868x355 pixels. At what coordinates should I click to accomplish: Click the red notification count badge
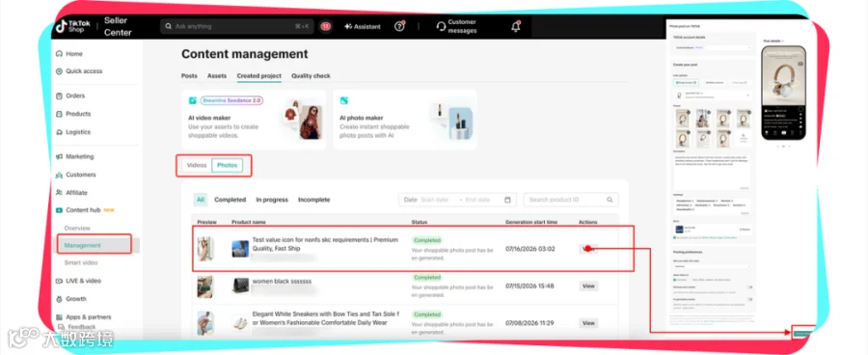326,26
